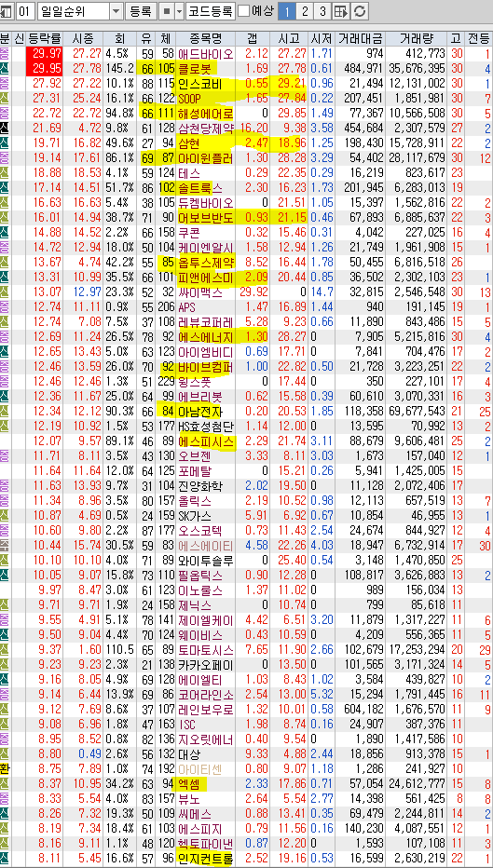This screenshot has width=493, height=868.
Task: Sort by the 등락률 column header
Action: point(45,38)
